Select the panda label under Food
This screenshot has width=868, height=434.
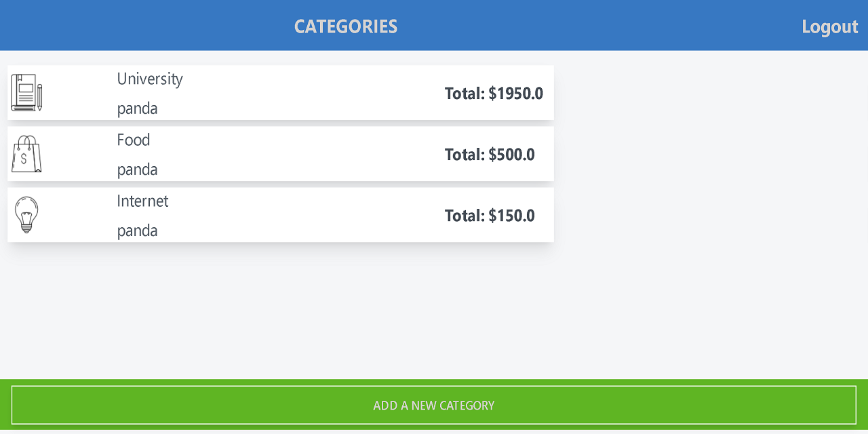coord(137,169)
